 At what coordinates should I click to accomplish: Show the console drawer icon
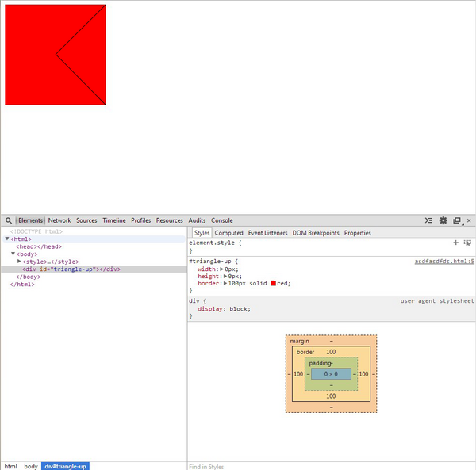(429, 220)
